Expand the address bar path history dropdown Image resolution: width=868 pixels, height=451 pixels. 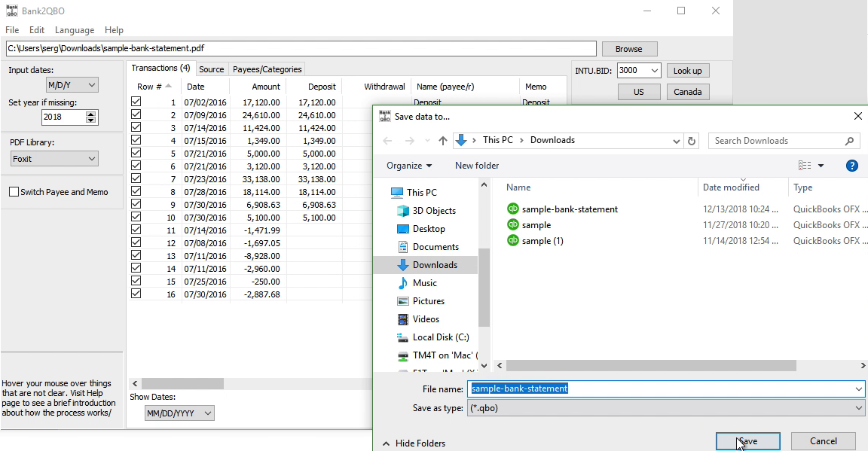click(x=676, y=141)
